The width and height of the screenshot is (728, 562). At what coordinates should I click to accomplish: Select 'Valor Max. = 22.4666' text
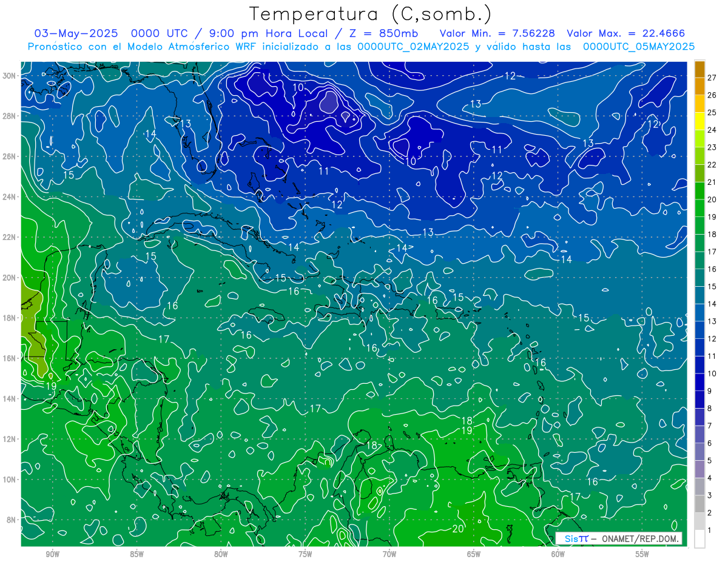pos(626,33)
